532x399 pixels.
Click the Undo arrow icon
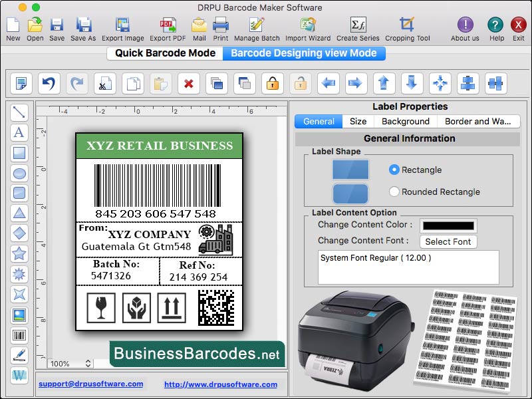[49, 83]
